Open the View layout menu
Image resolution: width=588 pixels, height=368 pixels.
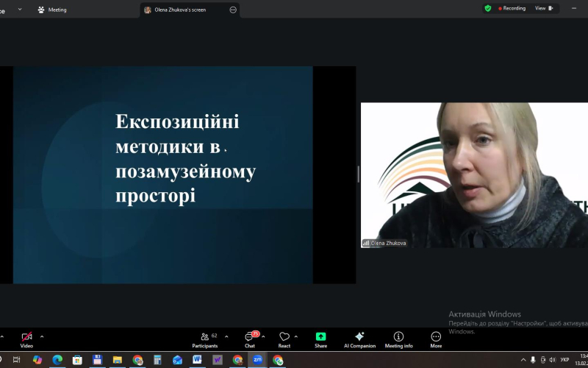(x=544, y=8)
